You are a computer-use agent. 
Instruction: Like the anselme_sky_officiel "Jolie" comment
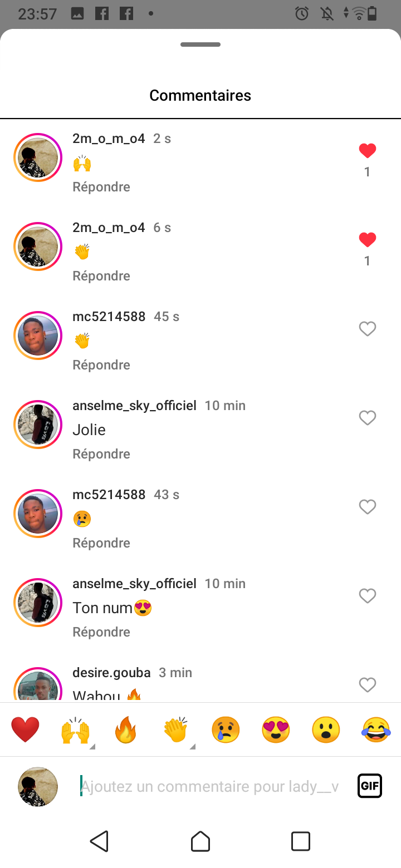pos(368,418)
